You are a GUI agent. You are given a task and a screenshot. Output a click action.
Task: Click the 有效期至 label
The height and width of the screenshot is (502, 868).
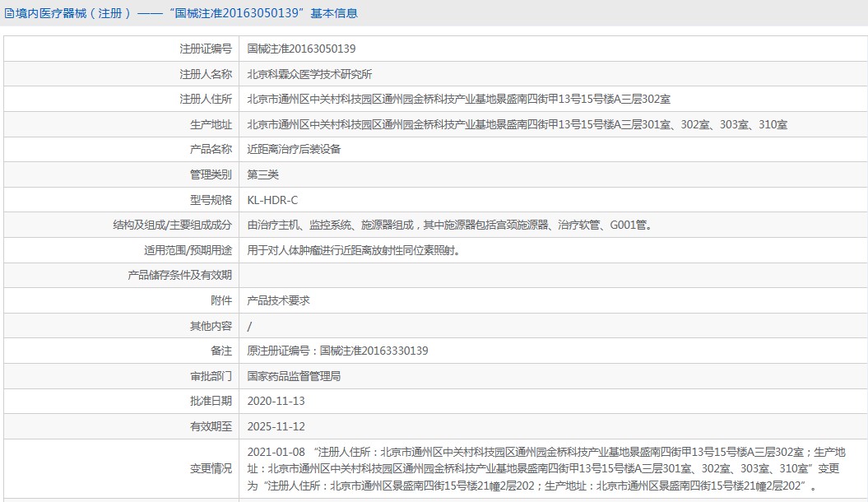click(x=211, y=427)
